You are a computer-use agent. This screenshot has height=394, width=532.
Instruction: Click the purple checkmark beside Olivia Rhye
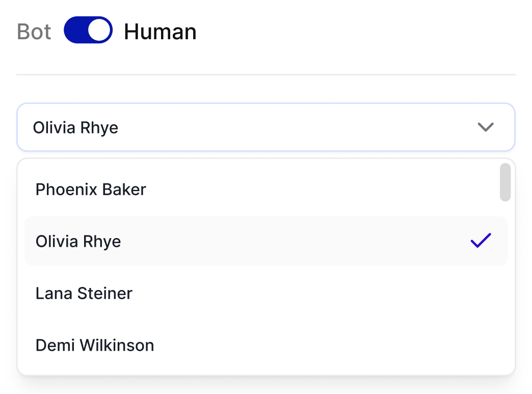pos(481,241)
